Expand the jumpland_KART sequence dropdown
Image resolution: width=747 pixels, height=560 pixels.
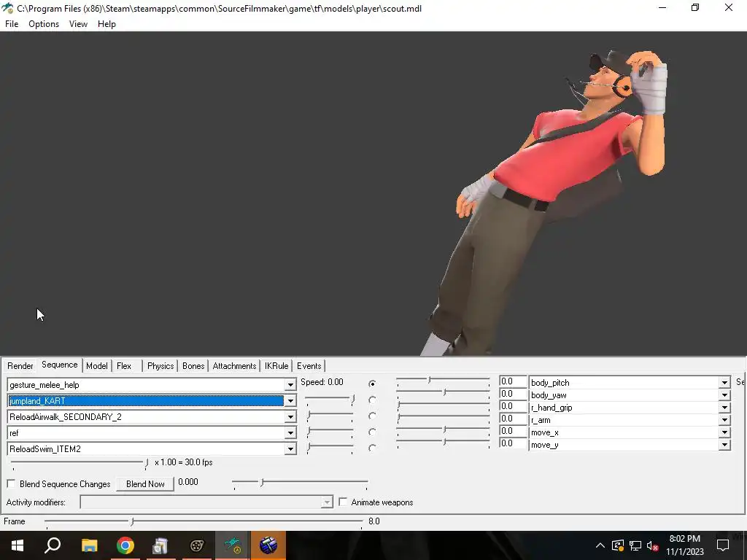click(290, 401)
